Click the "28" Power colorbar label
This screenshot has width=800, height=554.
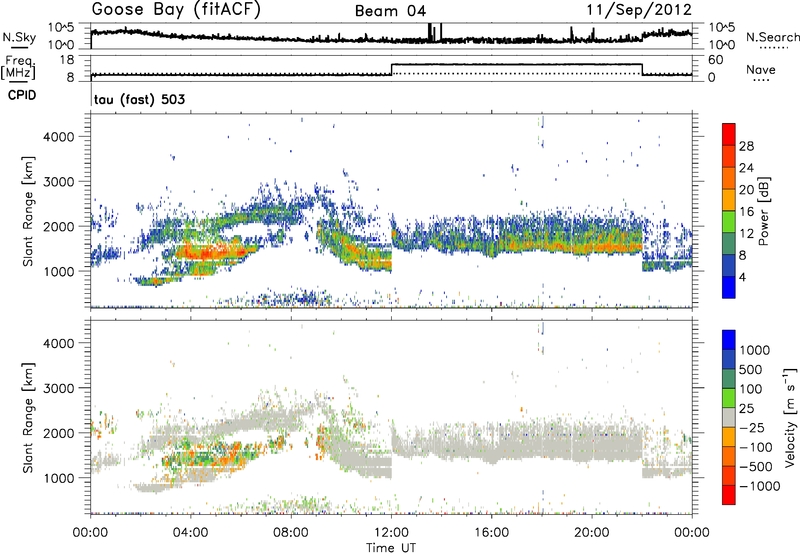746,146
